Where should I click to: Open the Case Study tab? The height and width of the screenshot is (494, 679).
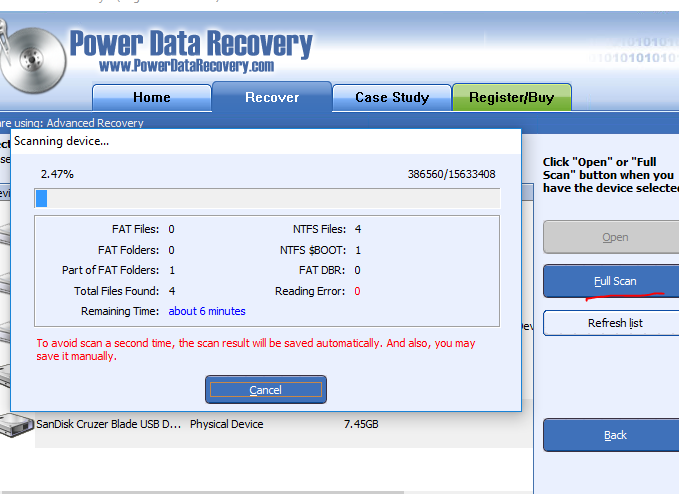(x=392, y=97)
